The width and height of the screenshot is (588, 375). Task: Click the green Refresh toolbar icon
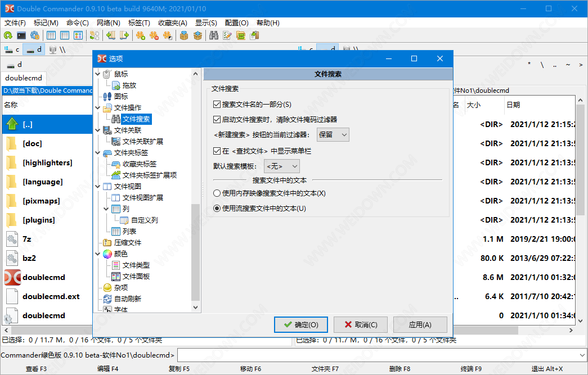(8, 35)
